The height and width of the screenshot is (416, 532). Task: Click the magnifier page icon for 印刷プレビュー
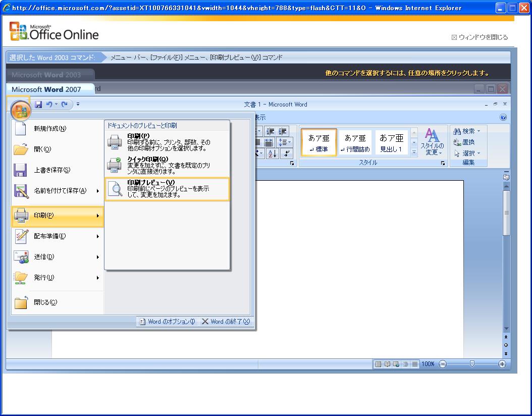(116, 189)
